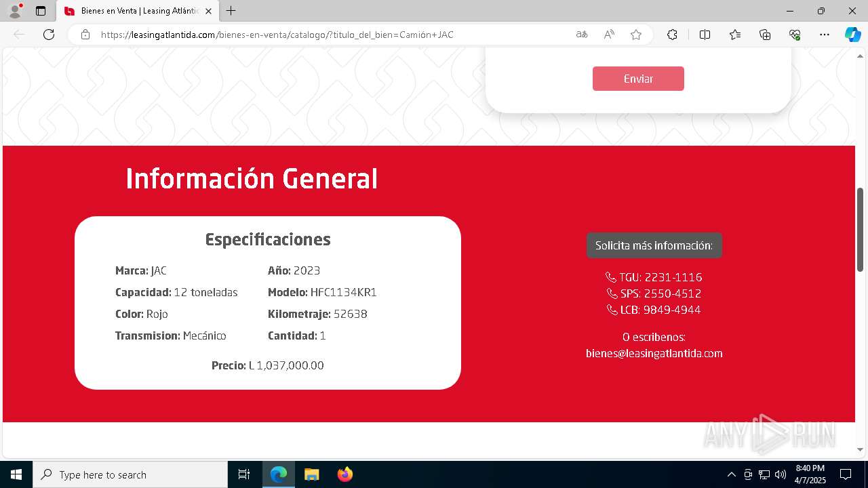Click Precio: L 1,037,000.00 text
868x488 pixels.
[x=268, y=365]
